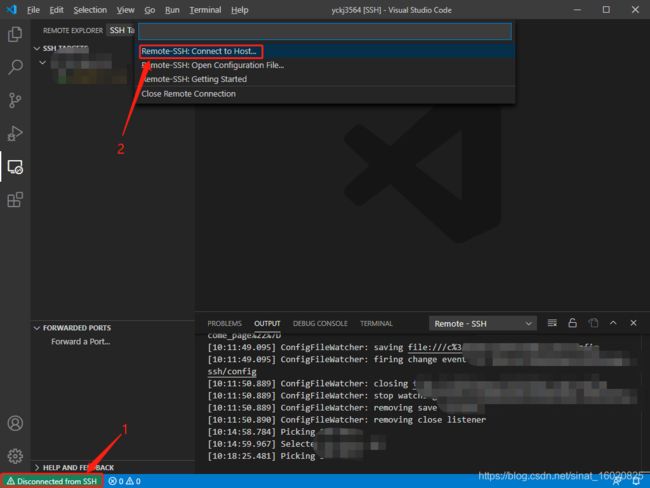Image resolution: width=650 pixels, height=488 pixels.
Task: Minimize the VS Code window
Action: point(577,10)
